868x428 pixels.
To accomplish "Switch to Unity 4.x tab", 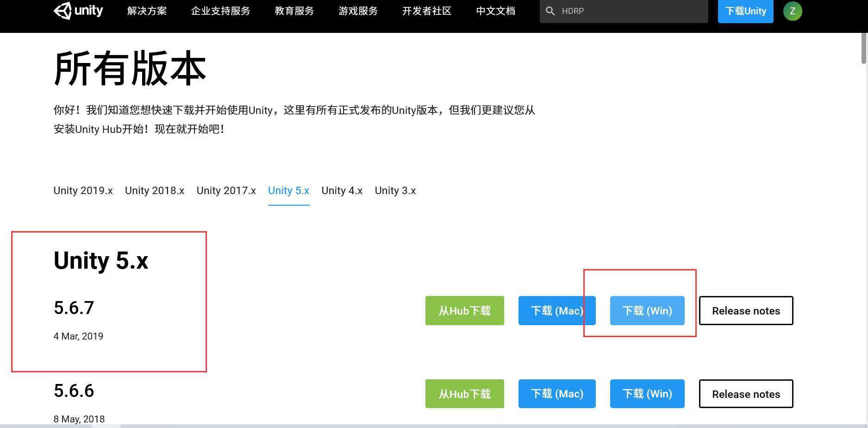I will click(342, 191).
